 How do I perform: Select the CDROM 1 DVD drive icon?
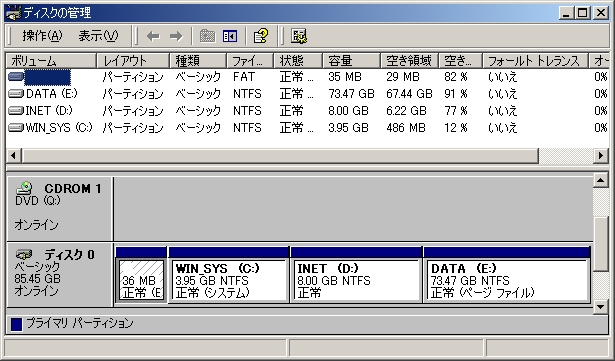click(24, 188)
